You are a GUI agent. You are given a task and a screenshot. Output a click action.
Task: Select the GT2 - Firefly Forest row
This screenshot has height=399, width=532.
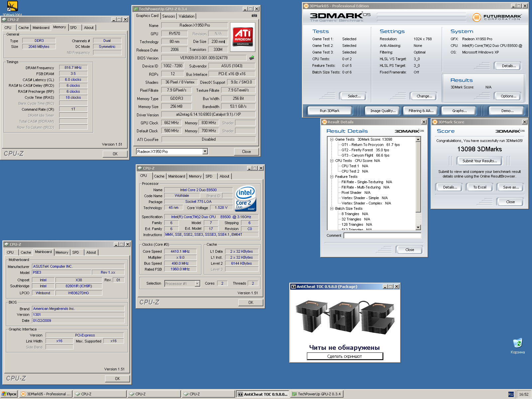[x=365, y=150]
